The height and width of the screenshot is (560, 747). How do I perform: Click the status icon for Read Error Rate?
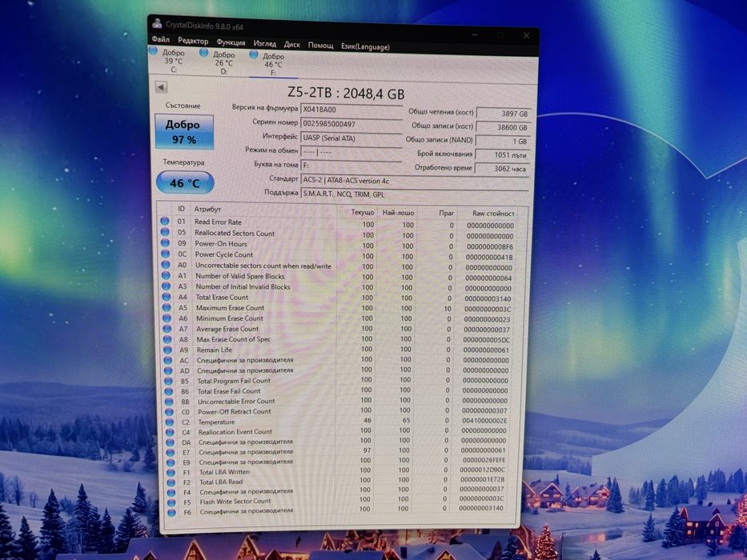[165, 221]
